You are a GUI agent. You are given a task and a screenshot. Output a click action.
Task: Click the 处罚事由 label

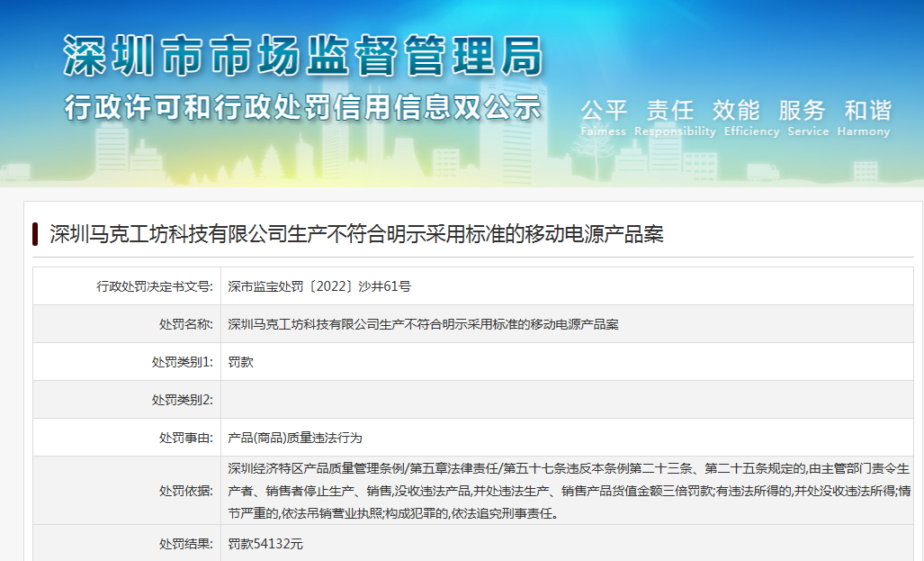185,438
